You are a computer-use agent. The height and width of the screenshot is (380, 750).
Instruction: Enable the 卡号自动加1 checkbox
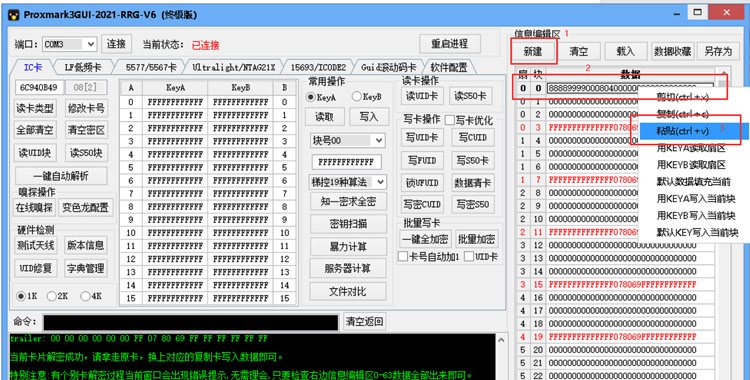[403, 257]
